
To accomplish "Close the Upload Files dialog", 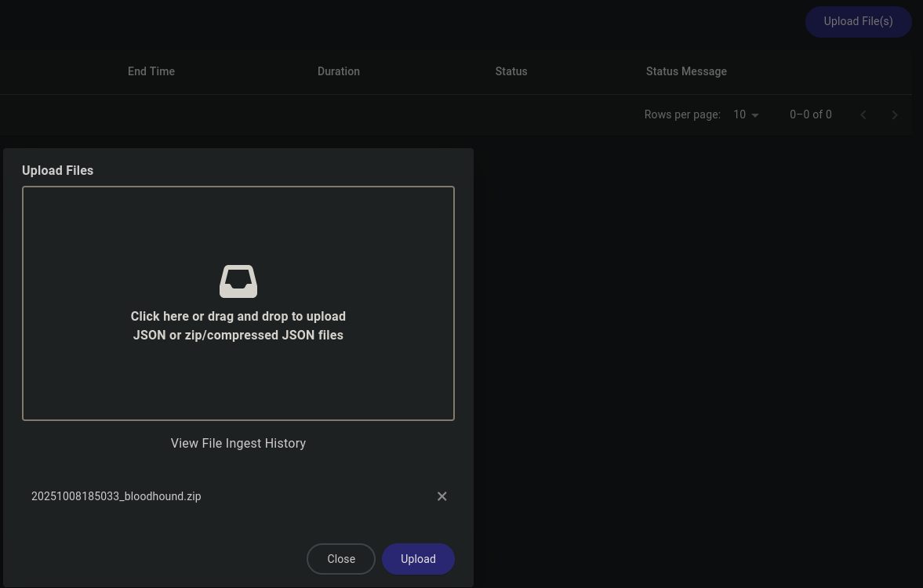I will click(x=340, y=559).
